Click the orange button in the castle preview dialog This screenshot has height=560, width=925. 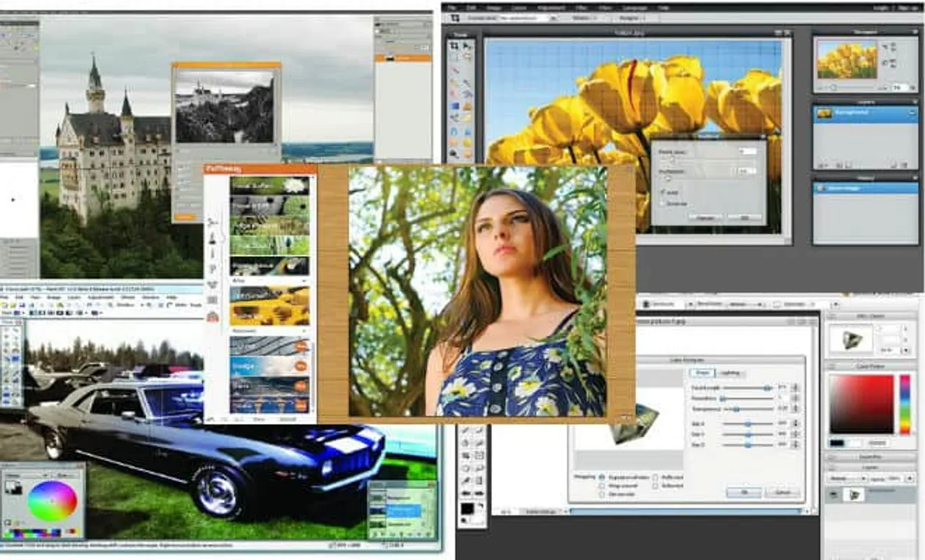(x=184, y=216)
